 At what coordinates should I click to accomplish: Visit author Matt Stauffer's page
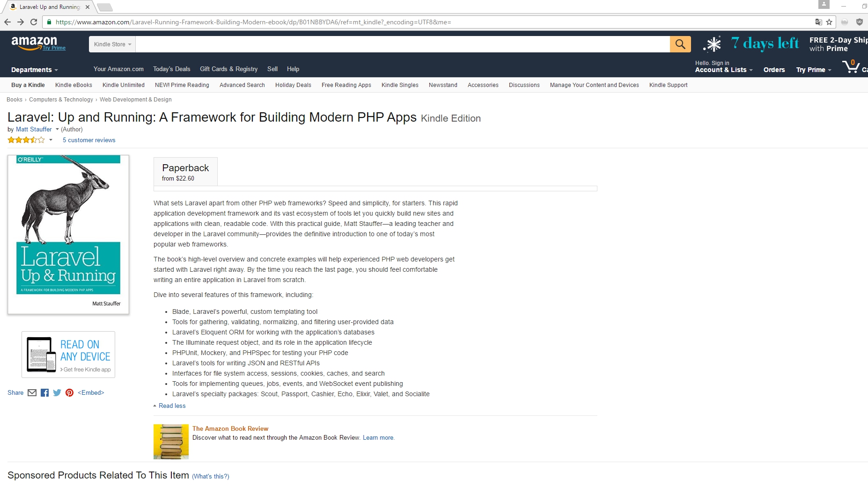point(34,130)
